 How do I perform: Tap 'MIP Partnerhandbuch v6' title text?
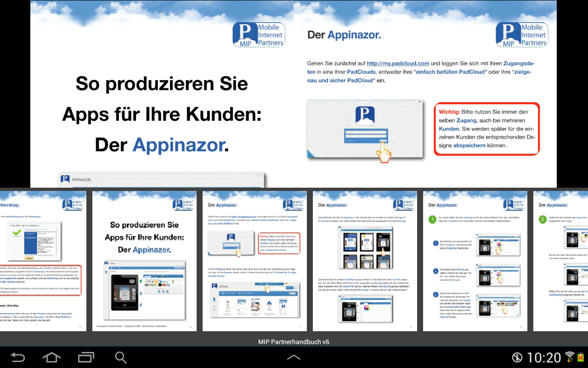[x=294, y=342]
